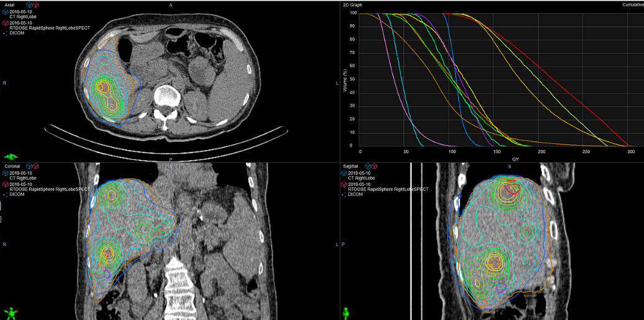Click the 50 tick on dose axis
The width and height of the screenshot is (644, 320).
coord(406,152)
